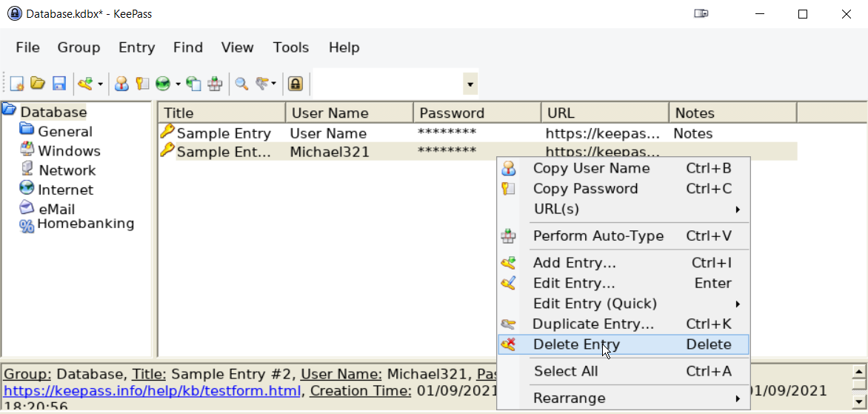Open the keepass.info testform link

(x=153, y=391)
